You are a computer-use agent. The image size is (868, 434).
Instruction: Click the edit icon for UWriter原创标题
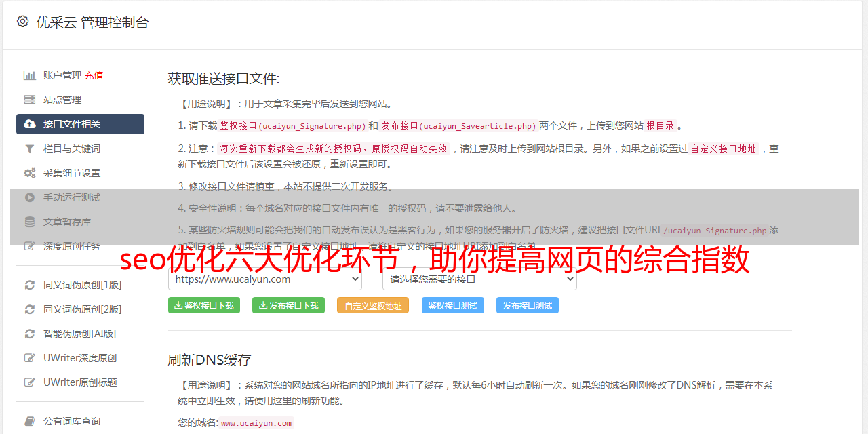[30, 382]
